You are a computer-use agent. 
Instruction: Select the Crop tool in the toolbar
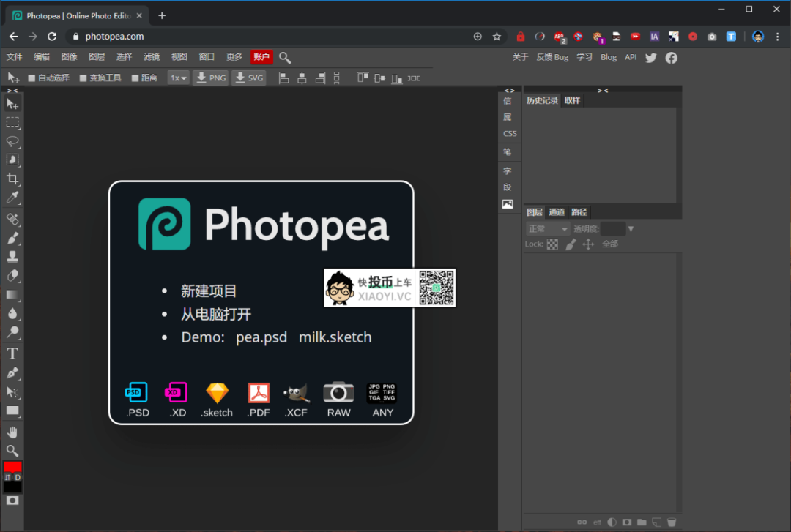pyautogui.click(x=12, y=179)
